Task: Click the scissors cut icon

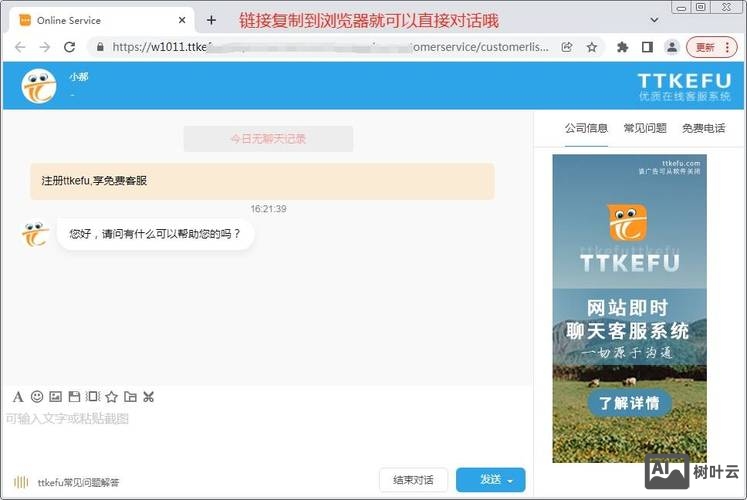Action: tap(149, 396)
